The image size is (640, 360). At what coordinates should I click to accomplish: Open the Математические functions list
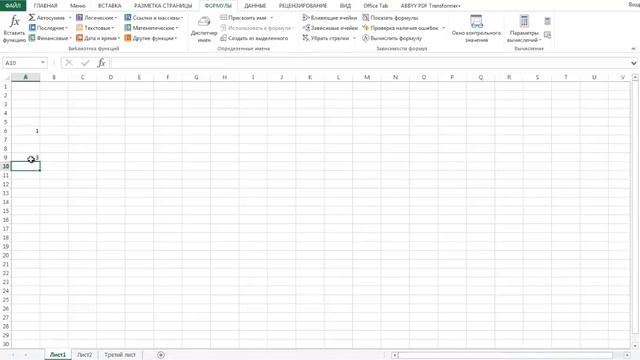(x=151, y=28)
